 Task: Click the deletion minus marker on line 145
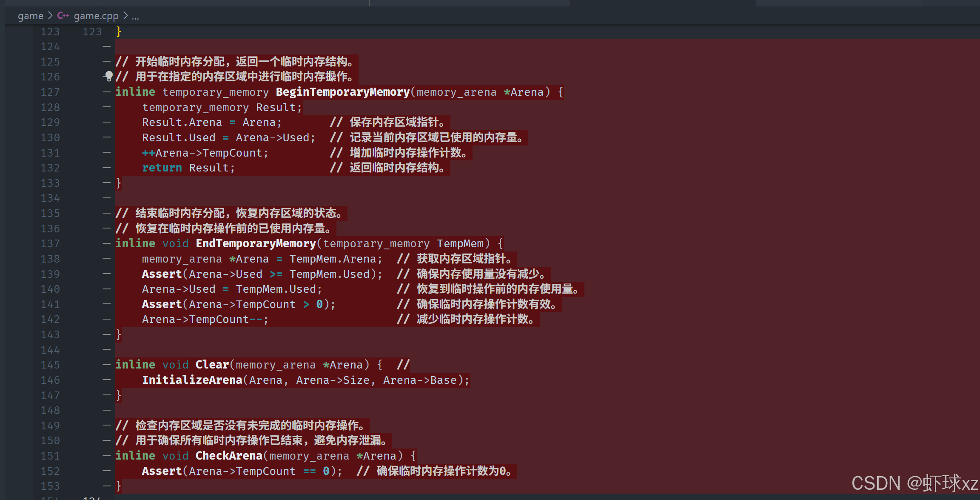(107, 365)
